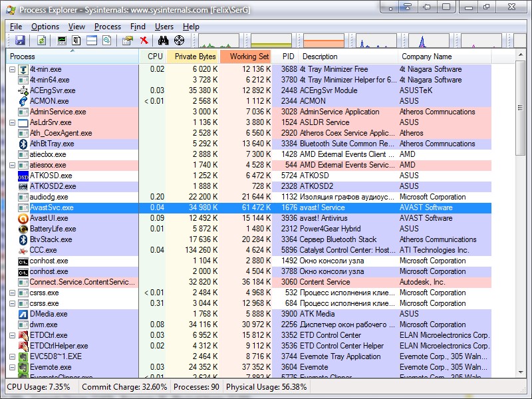532x399 pixels.
Task: Click the green CPU usage mini graph
Action: pyautogui.click(x=219, y=41)
